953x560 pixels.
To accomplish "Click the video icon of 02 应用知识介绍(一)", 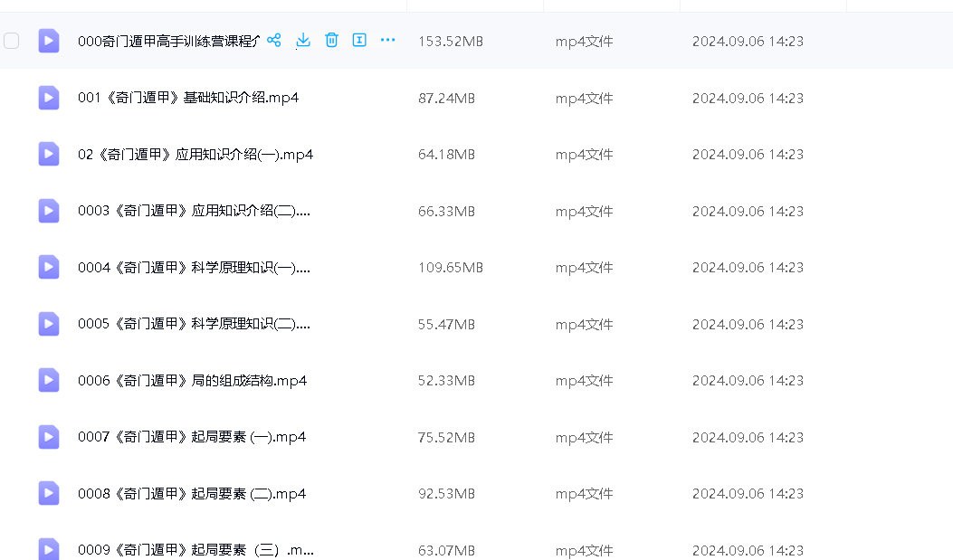I will [x=49, y=154].
